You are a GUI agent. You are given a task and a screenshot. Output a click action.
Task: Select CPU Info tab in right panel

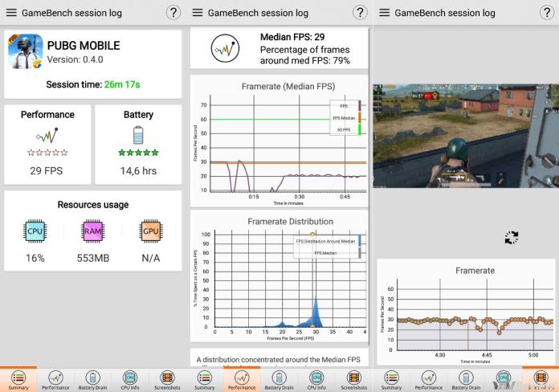tap(504, 380)
